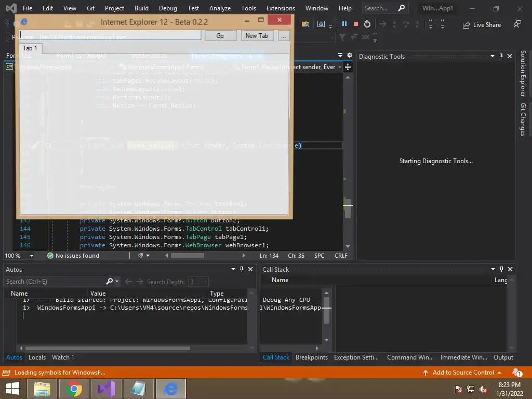
Task: Click the Internet Explorer 12 taskbar icon
Action: [170, 389]
